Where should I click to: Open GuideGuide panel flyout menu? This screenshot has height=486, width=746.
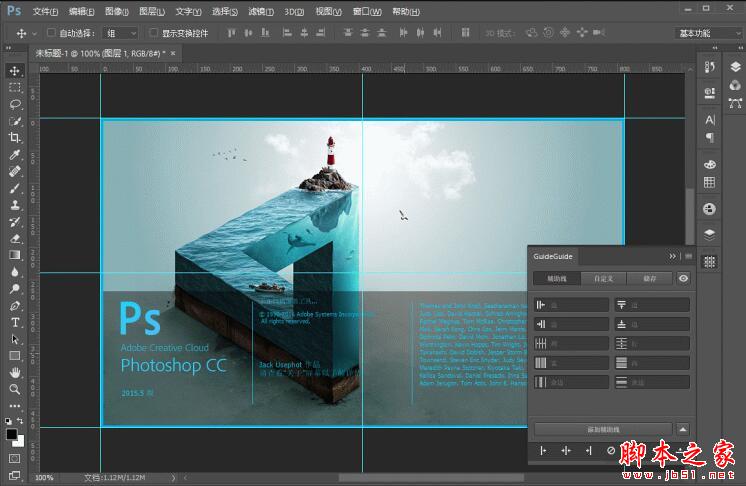click(x=688, y=256)
